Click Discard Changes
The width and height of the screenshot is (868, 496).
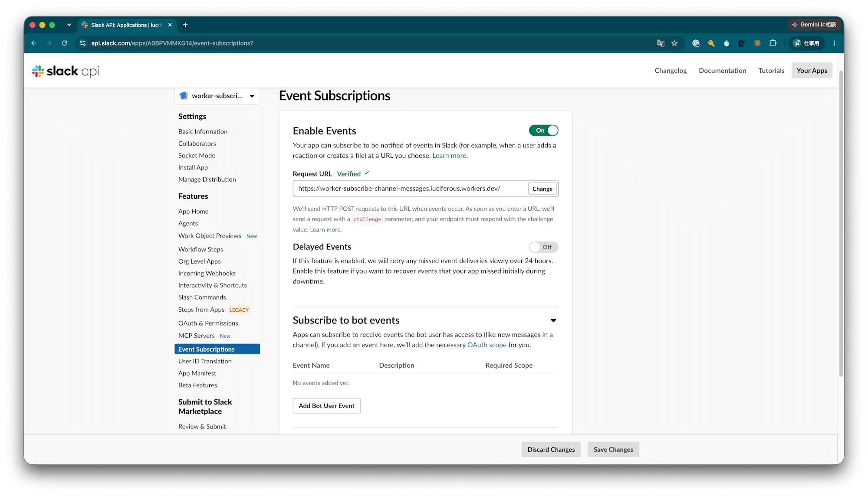click(x=551, y=450)
